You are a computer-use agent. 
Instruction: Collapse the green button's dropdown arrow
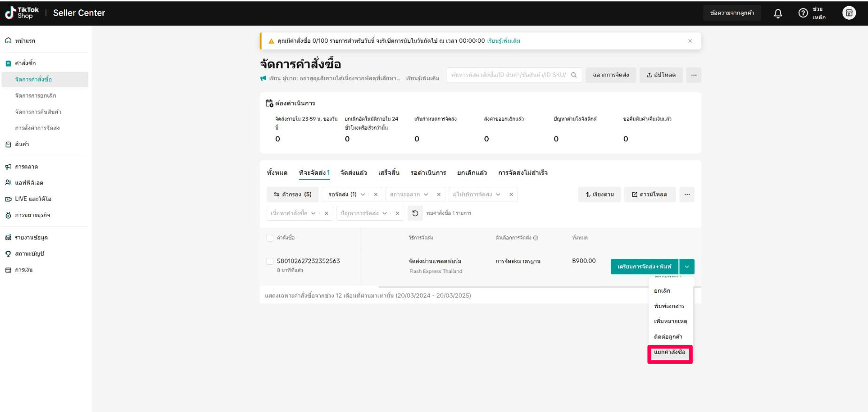point(687,266)
